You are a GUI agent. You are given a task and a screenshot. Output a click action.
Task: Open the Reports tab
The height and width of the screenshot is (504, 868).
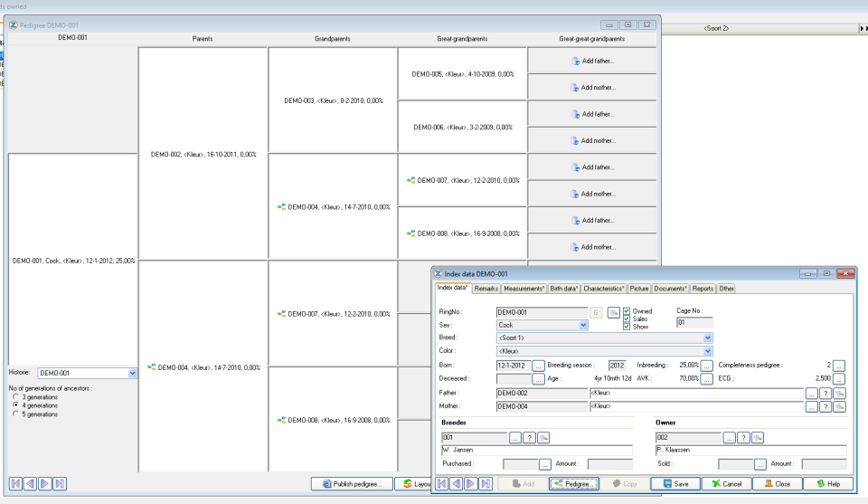tap(703, 289)
